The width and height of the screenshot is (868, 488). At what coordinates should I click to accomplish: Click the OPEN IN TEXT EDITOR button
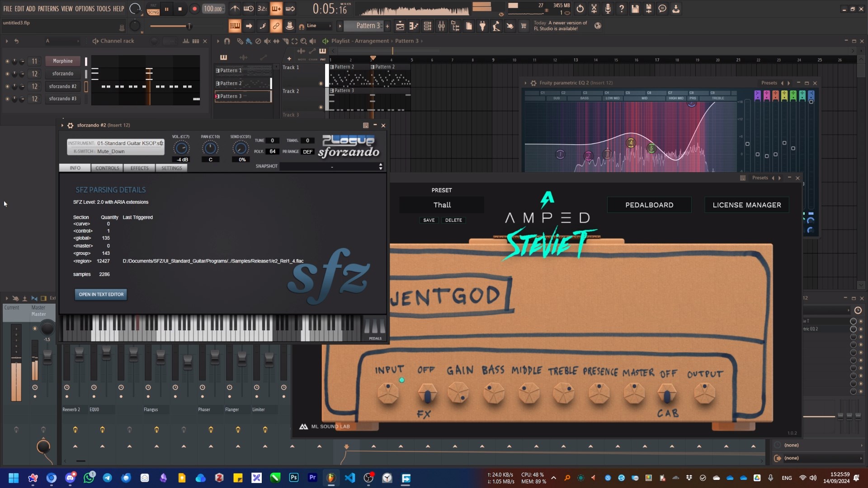101,295
